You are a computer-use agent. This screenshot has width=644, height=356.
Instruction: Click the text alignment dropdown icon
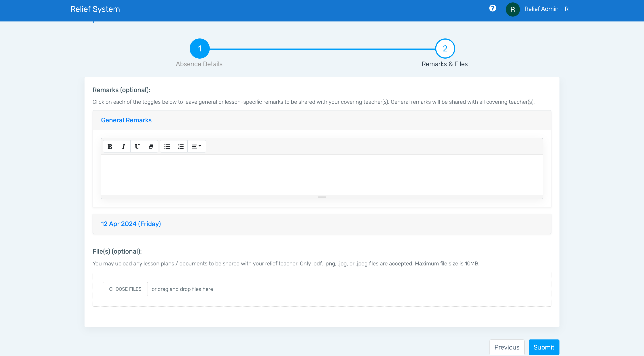pos(196,146)
